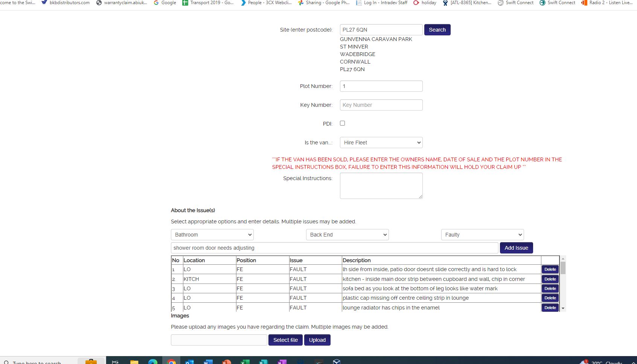Delete issue 5 about the lounge radiator
This screenshot has height=364, width=637.
[x=550, y=308]
